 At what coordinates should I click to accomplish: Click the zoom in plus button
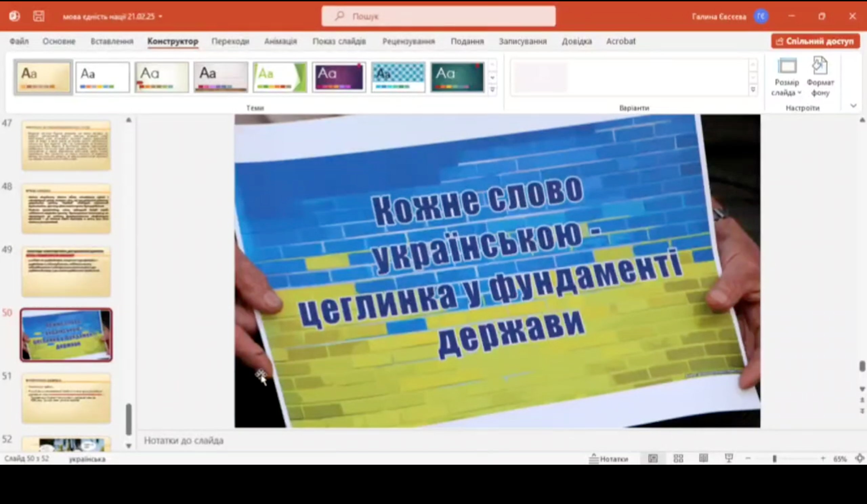tap(823, 458)
